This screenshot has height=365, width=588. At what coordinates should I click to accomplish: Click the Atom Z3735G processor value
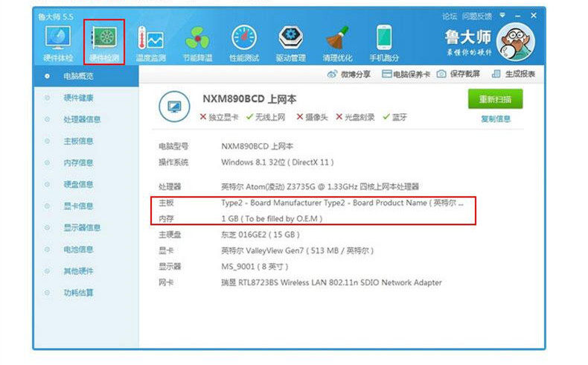coord(320,186)
